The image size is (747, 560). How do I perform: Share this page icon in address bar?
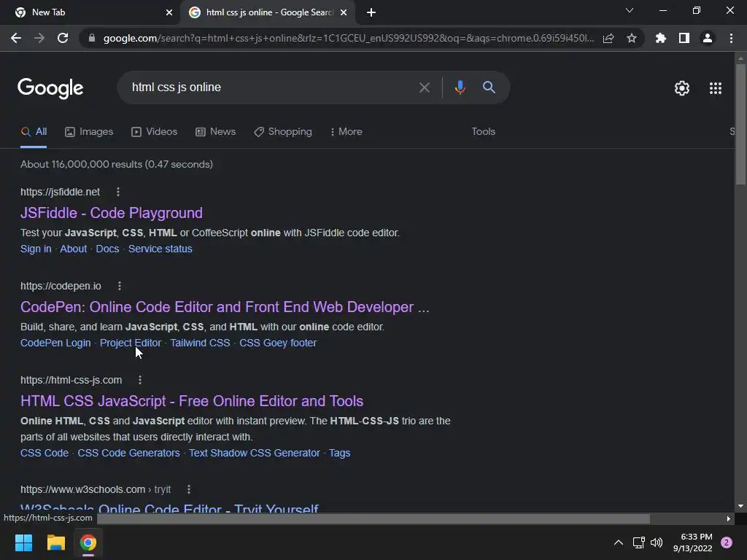pyautogui.click(x=608, y=38)
